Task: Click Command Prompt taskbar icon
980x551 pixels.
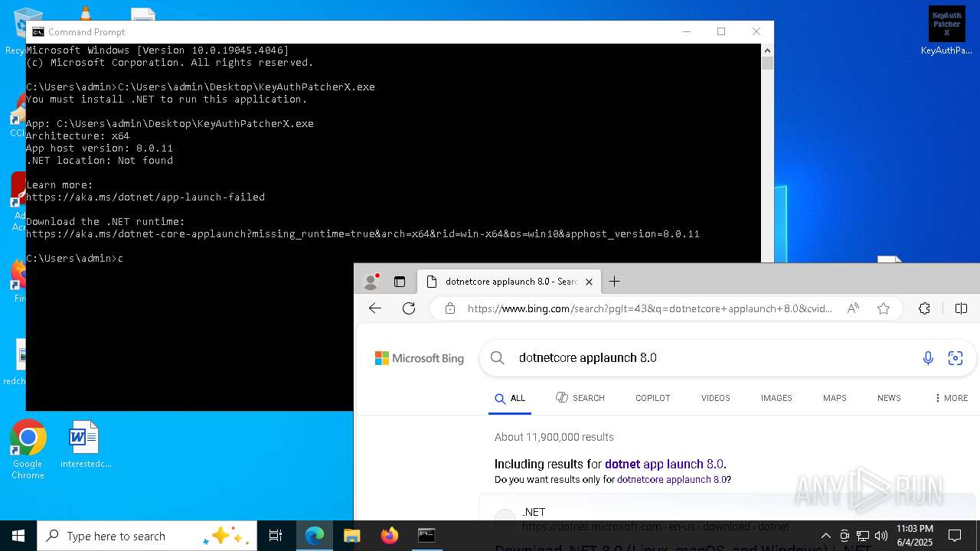Action: tap(426, 536)
